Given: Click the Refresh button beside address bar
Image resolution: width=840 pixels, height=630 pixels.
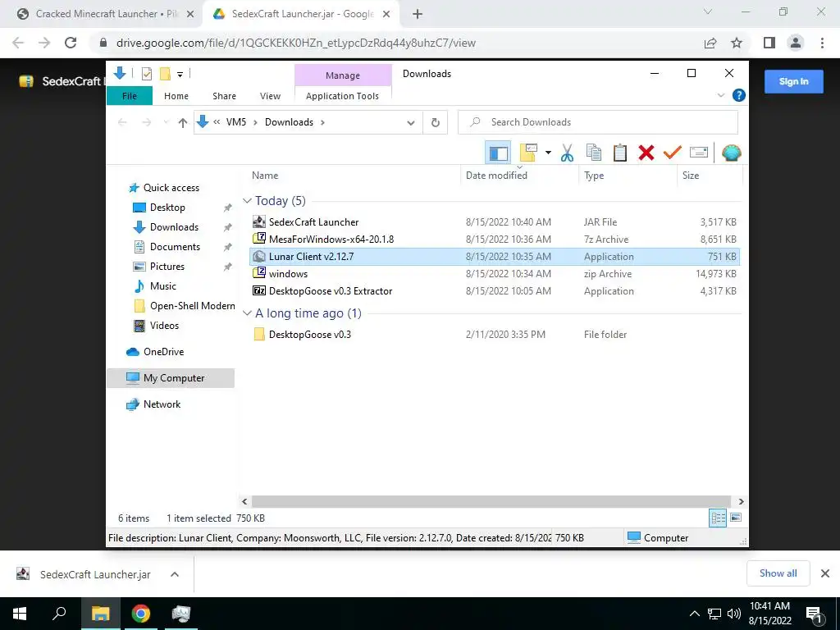Looking at the screenshot, I should (x=436, y=123).
